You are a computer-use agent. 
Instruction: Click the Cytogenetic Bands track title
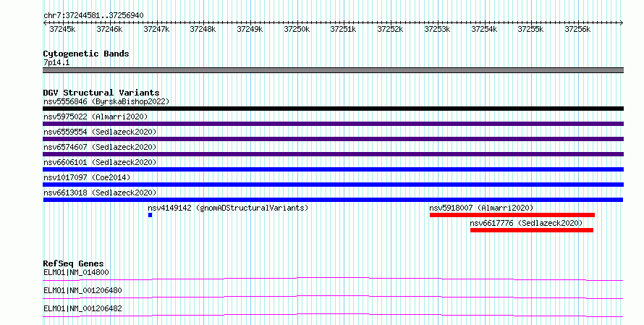86,54
